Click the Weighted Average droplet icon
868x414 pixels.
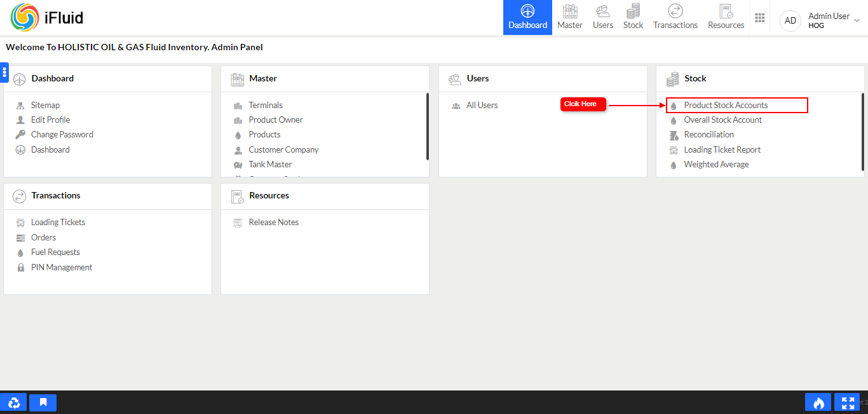[x=674, y=165]
